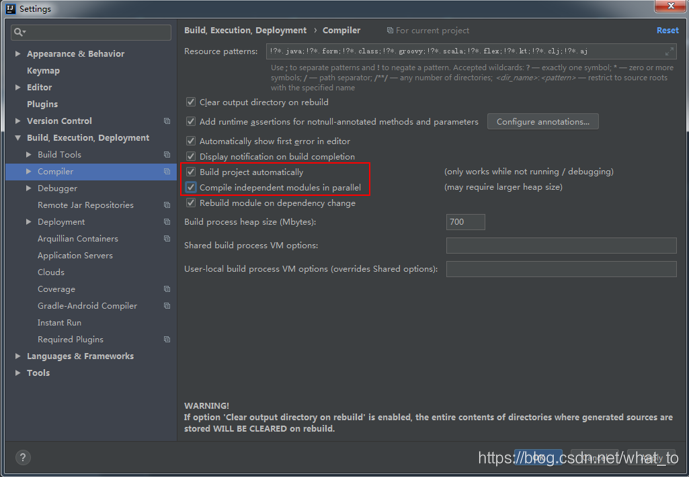Click the Reset link
Image resolution: width=689 pixels, height=477 pixels.
pyautogui.click(x=667, y=30)
